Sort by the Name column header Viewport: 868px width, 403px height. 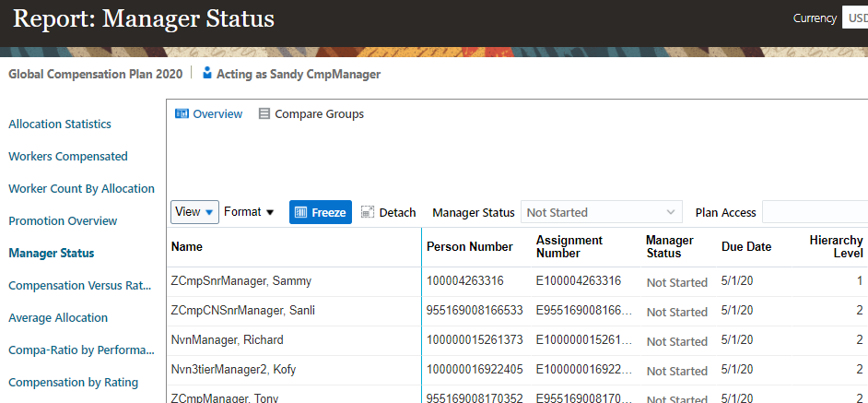tap(187, 247)
